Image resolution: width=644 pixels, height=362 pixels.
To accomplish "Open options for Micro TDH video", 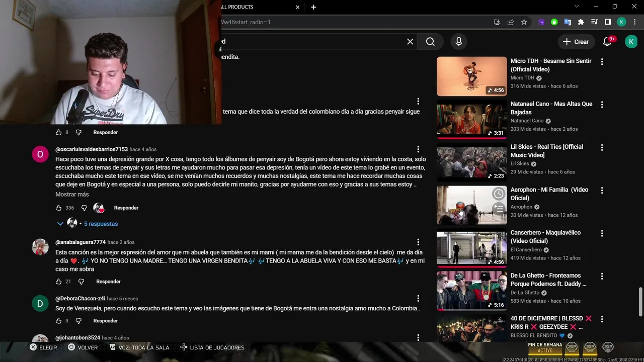I will pos(602,61).
